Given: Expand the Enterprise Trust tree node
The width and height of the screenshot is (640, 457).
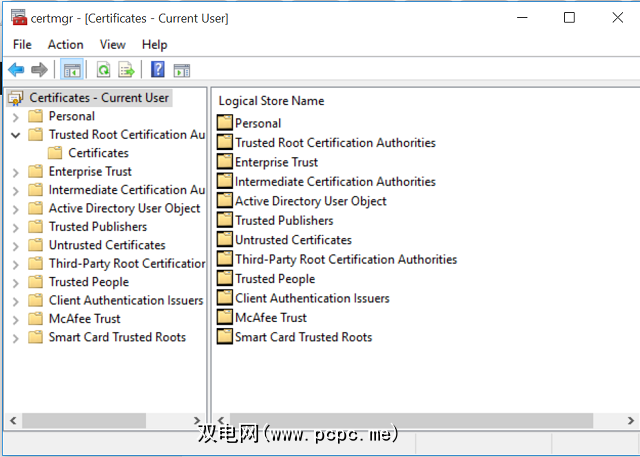Looking at the screenshot, I should pyautogui.click(x=16, y=173).
